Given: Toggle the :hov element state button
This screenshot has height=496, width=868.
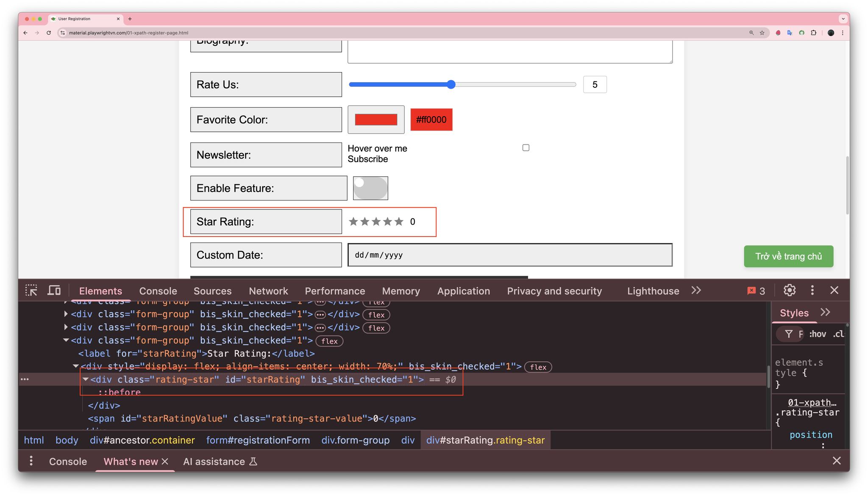Looking at the screenshot, I should tap(818, 334).
